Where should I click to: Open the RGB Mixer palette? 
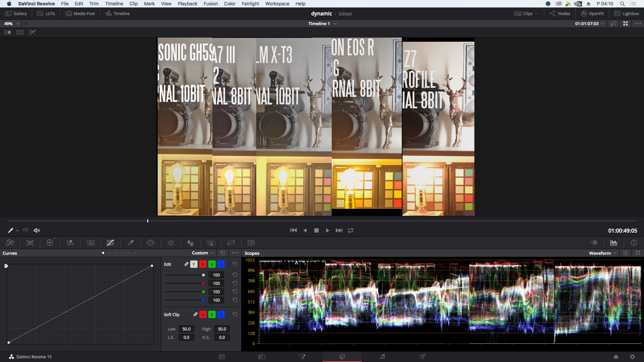70,243
